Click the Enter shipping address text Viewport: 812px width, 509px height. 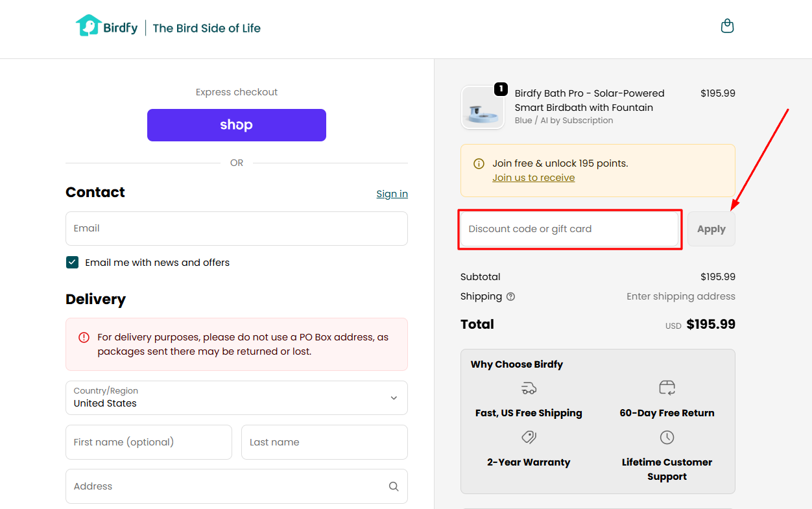[681, 296]
